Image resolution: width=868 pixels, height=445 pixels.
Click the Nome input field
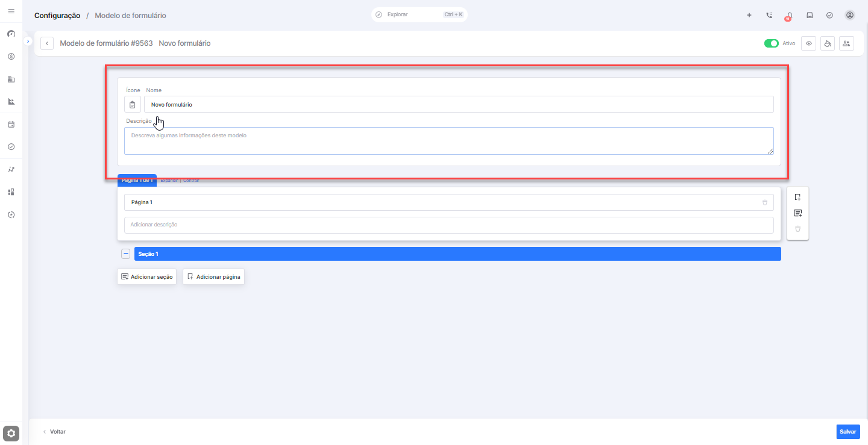point(459,104)
